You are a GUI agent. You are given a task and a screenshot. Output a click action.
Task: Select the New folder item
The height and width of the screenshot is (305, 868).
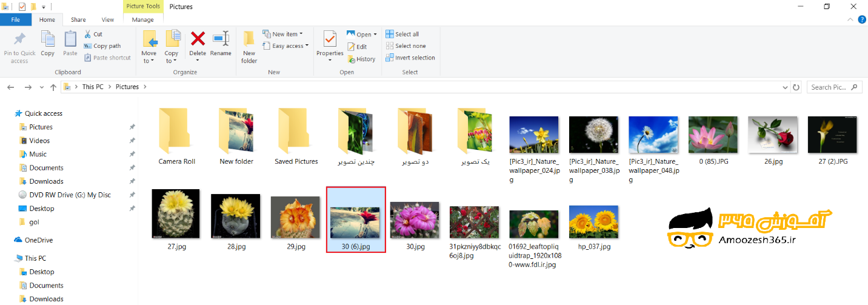pos(236,137)
